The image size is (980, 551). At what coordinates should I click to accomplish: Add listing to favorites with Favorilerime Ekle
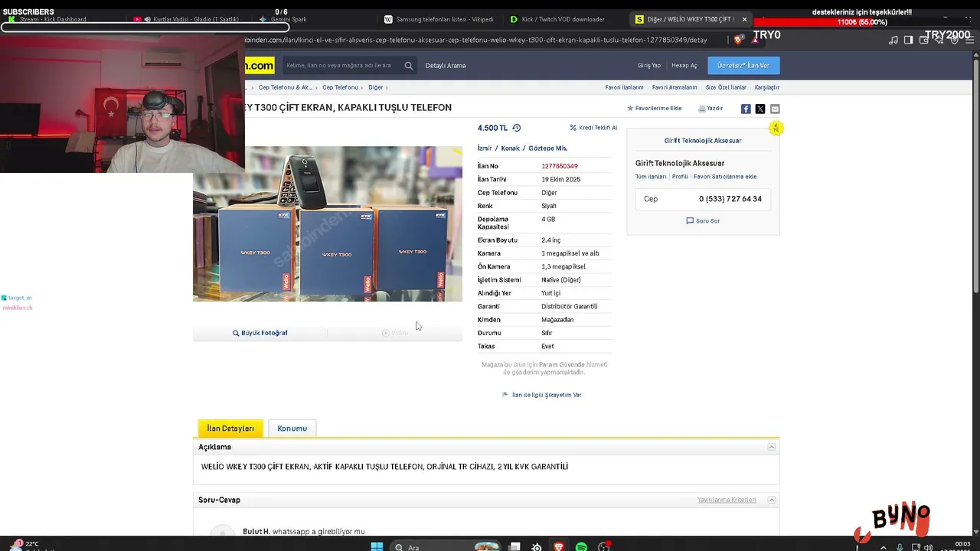pos(655,109)
